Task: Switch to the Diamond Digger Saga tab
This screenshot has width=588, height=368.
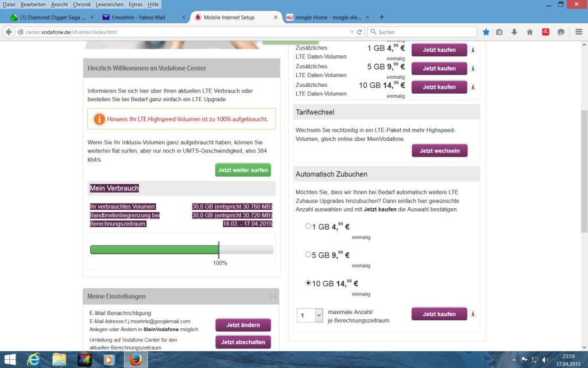Action: click(52, 17)
